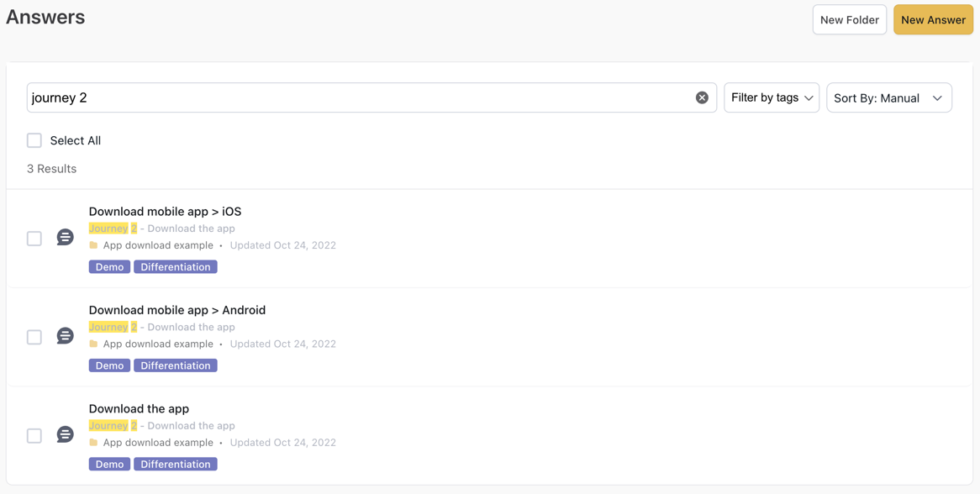Screen dimensions: 980x494
Task: Click folder icon under the Android answer
Action: click(93, 344)
